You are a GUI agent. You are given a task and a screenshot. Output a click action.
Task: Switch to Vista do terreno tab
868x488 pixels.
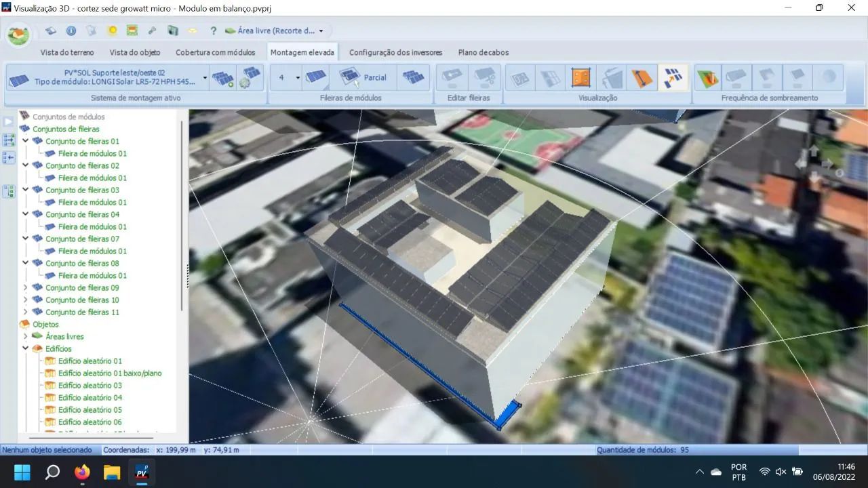point(67,52)
